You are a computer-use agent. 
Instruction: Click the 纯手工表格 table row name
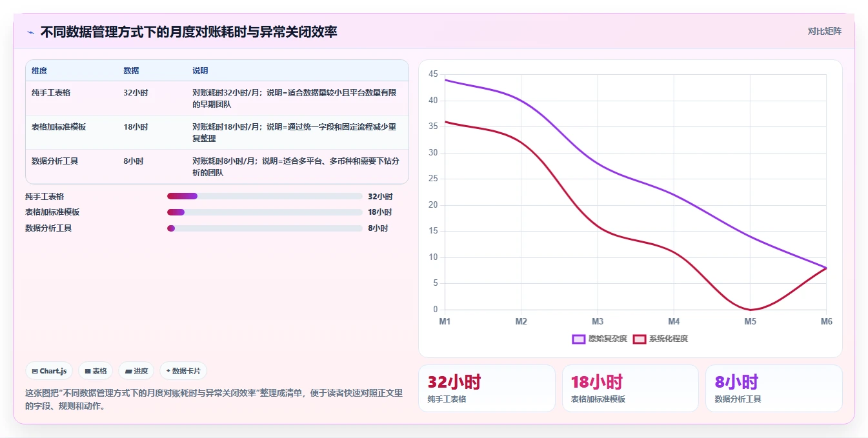[x=51, y=93]
